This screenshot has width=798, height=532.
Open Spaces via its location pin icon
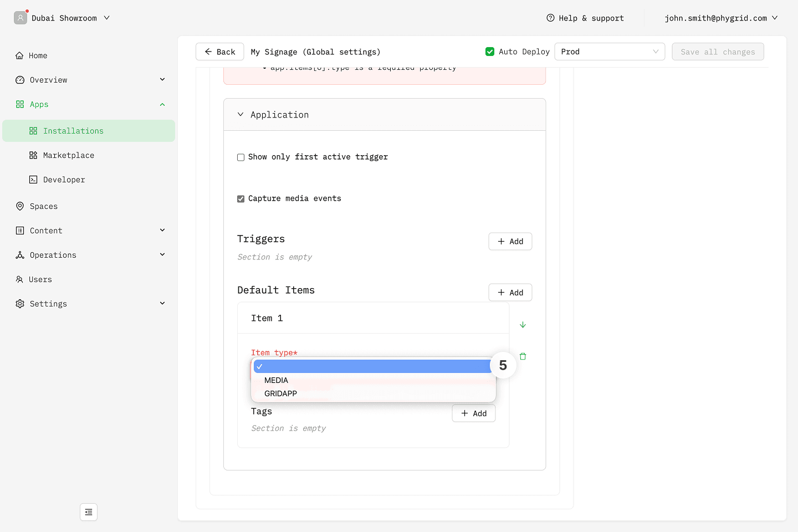(20, 206)
